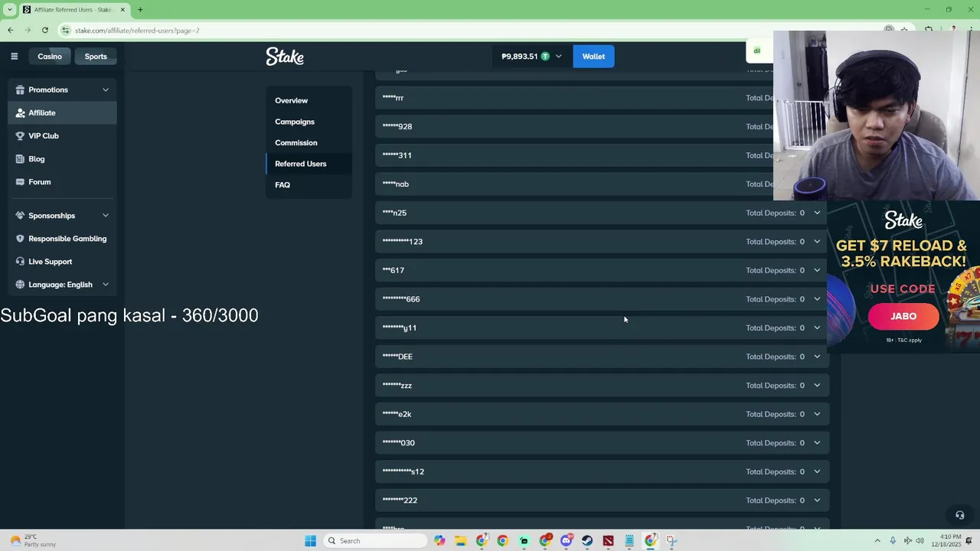The height and width of the screenshot is (551, 980).
Task: Expand the user row ending in DEE
Action: [817, 356]
